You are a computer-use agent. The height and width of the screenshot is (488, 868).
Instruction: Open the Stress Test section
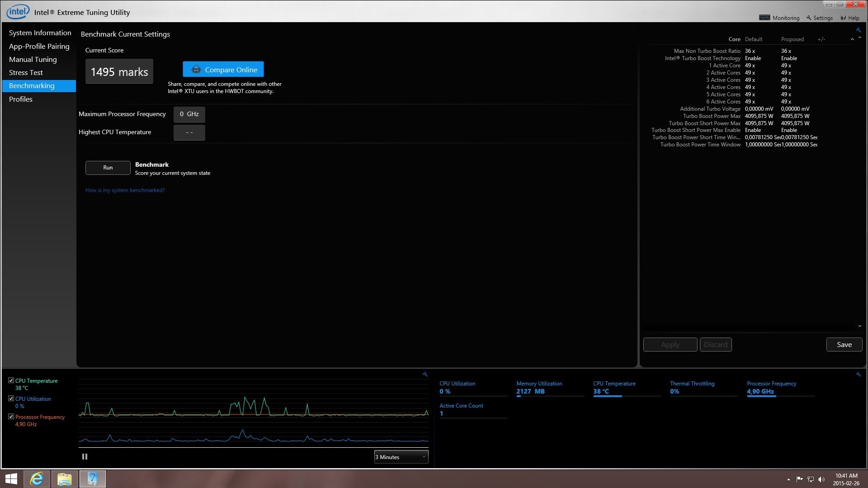click(x=26, y=72)
